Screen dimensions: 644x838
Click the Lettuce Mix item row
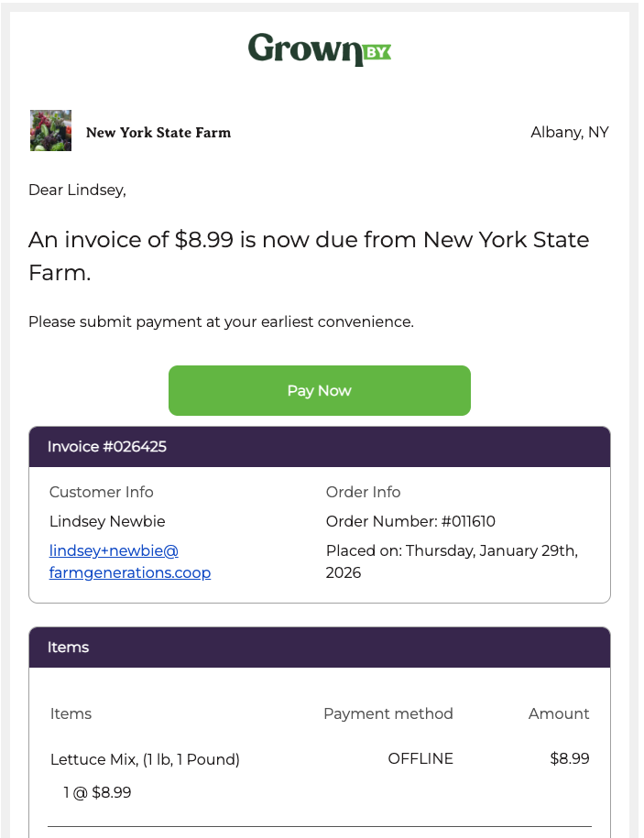coord(145,759)
